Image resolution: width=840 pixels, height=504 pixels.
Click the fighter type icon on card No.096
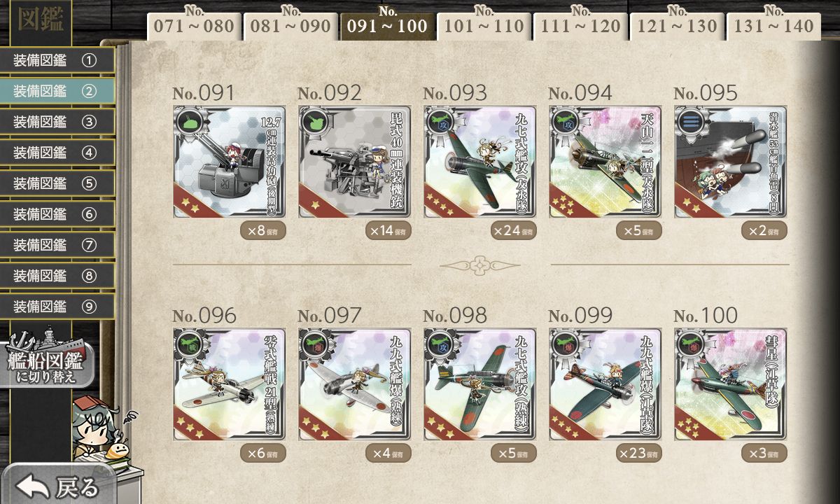click(x=190, y=344)
